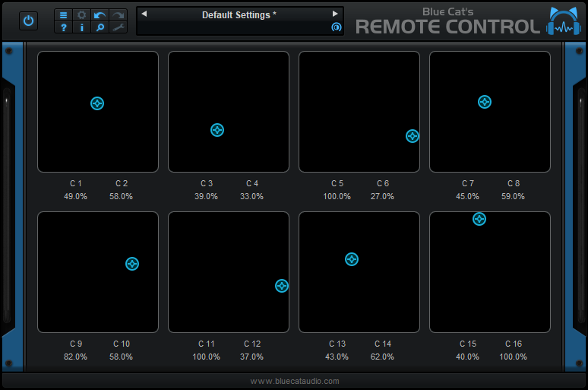Open the help question mark icon
This screenshot has height=390, width=588.
coord(64,27)
